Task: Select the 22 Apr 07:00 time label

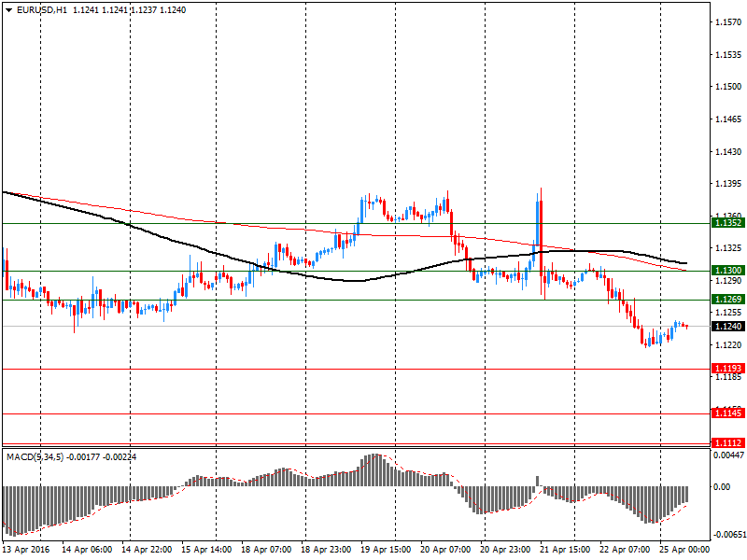Action: tap(625, 550)
